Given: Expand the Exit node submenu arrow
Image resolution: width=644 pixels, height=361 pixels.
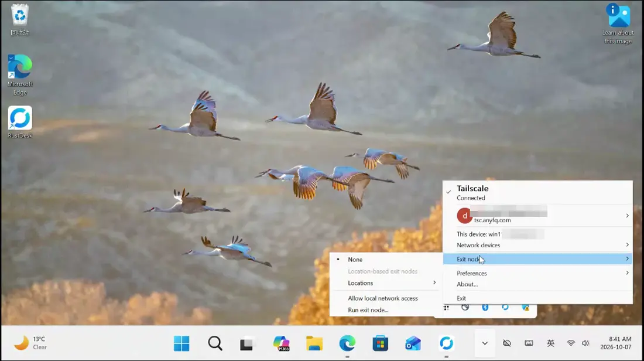Looking at the screenshot, I should click(627, 258).
